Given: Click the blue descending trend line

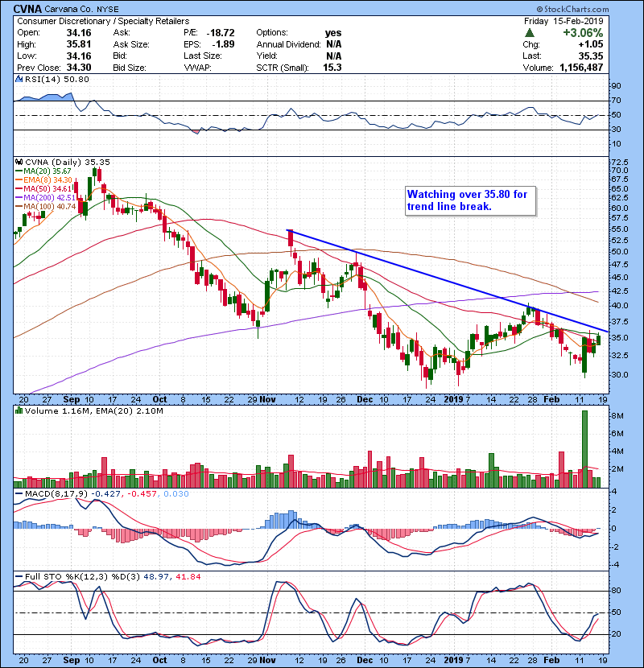Looking at the screenshot, I should (x=448, y=281).
